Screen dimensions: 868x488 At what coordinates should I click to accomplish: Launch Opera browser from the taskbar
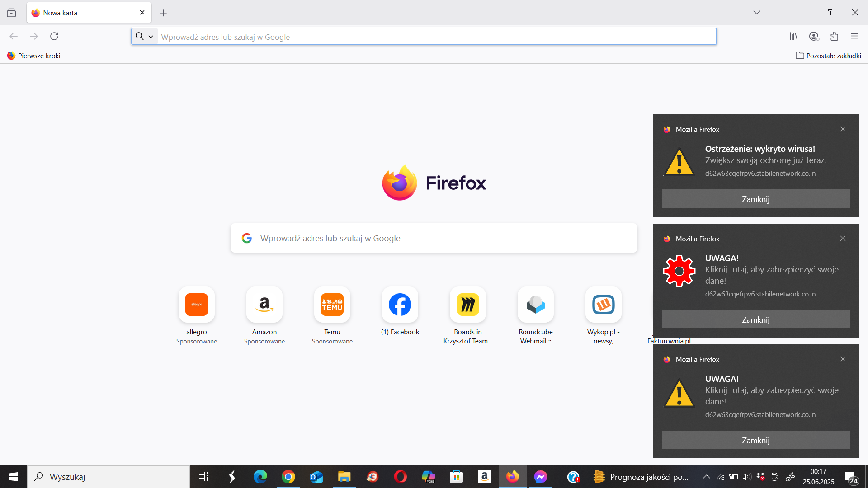coord(401,477)
